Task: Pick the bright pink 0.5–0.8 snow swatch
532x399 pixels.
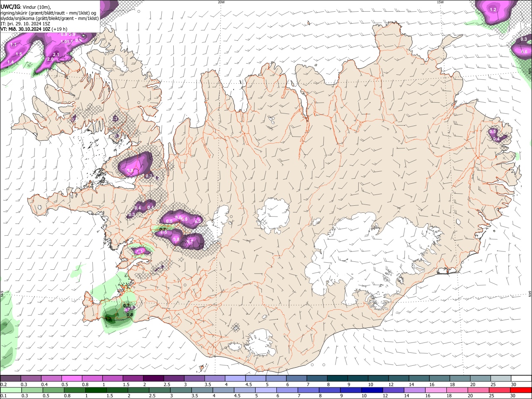Action: coord(71,379)
